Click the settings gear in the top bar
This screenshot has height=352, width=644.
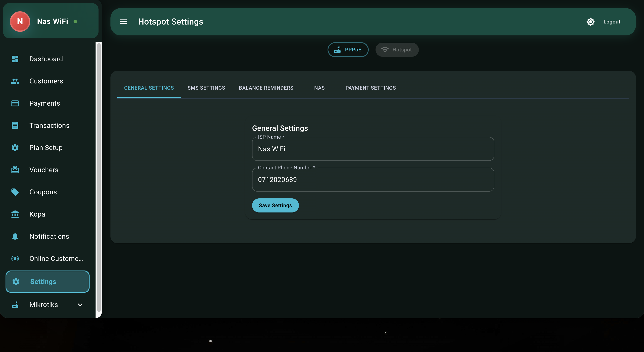pyautogui.click(x=590, y=22)
